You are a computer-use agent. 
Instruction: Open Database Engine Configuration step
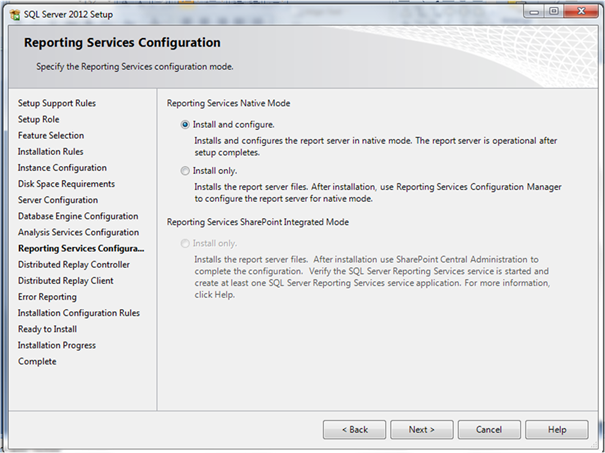[x=78, y=216]
